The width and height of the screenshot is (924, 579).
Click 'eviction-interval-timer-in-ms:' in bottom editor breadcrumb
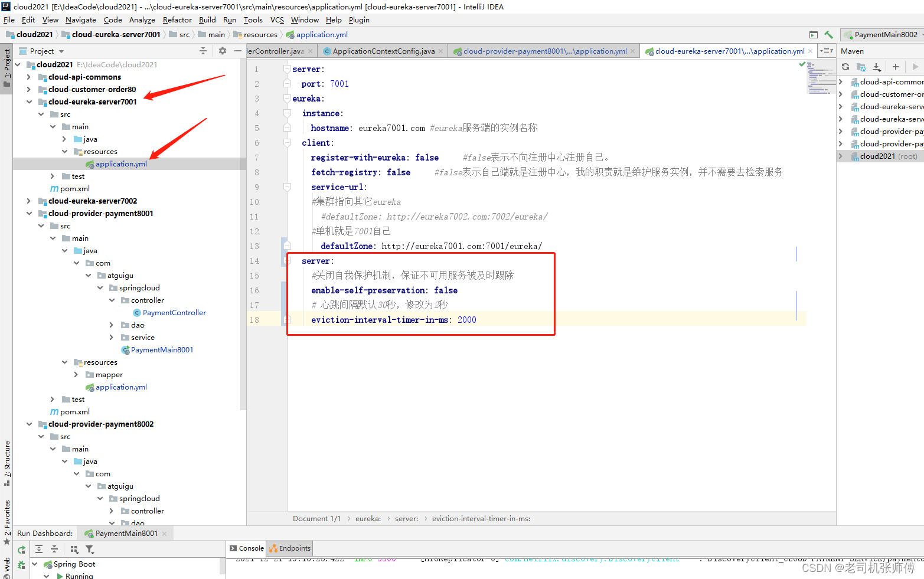pyautogui.click(x=481, y=519)
